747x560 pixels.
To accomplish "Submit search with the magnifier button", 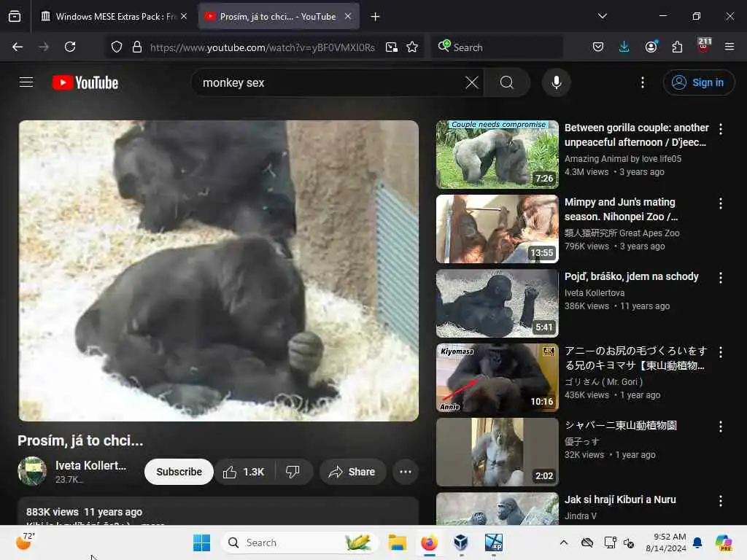I will (507, 82).
